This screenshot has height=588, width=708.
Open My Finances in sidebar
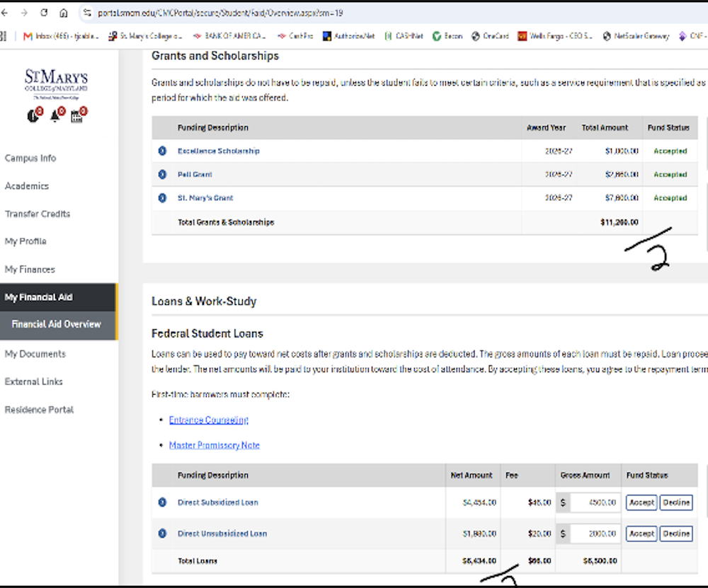30,270
